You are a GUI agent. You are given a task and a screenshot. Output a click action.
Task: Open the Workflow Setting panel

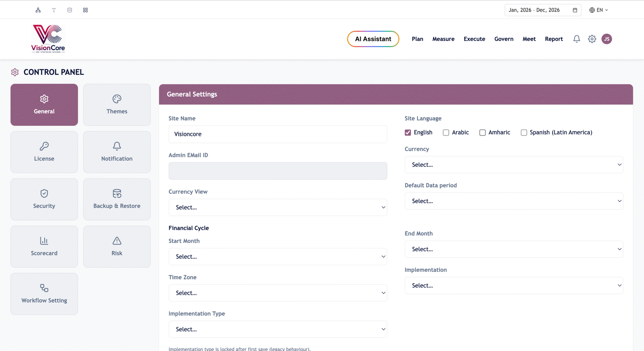coord(44,294)
